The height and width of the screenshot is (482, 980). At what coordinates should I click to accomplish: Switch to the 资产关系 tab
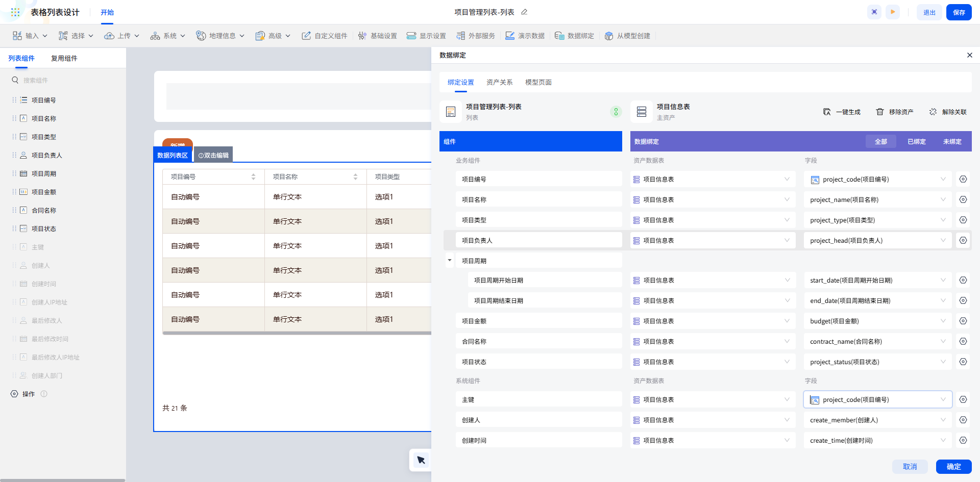[499, 82]
